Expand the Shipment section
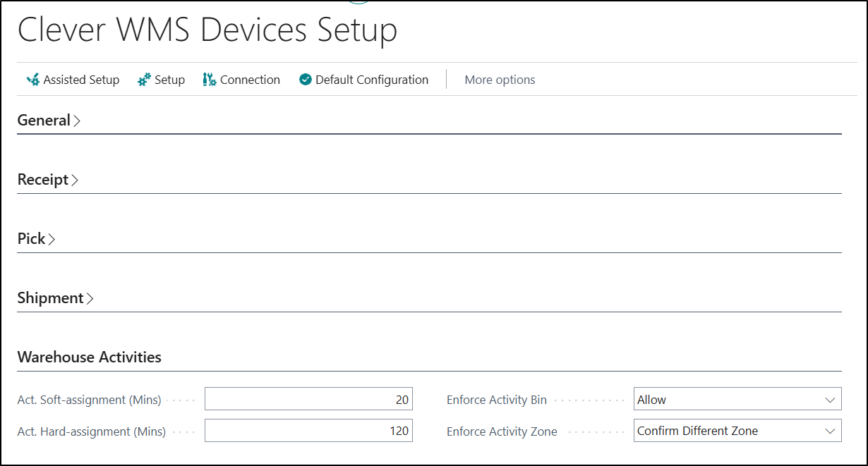 (55, 298)
